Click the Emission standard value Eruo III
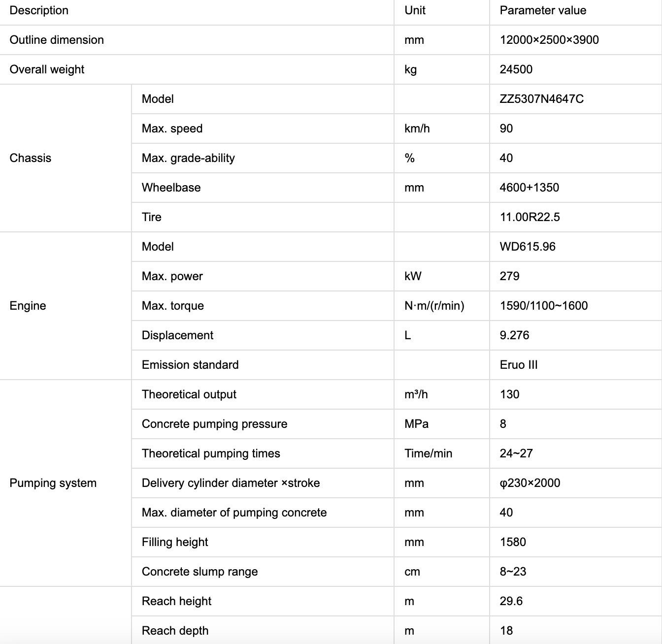This screenshot has height=644, width=662. point(518,365)
